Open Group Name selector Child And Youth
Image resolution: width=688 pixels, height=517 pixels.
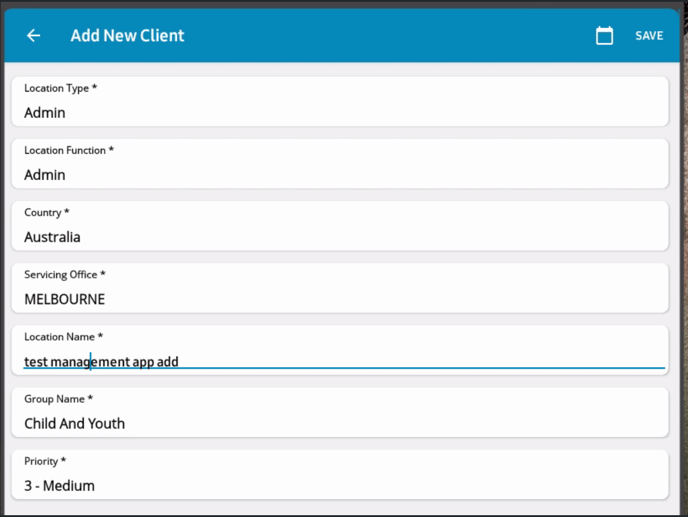(x=340, y=413)
